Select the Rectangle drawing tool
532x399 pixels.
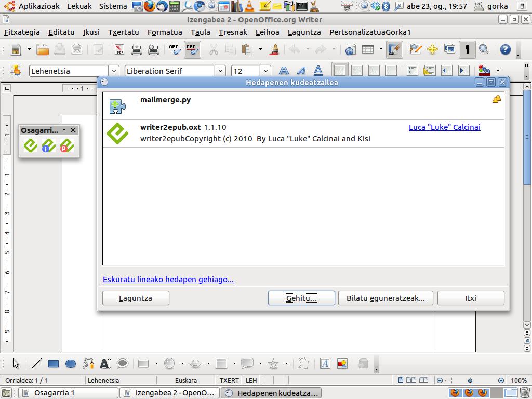(54, 364)
